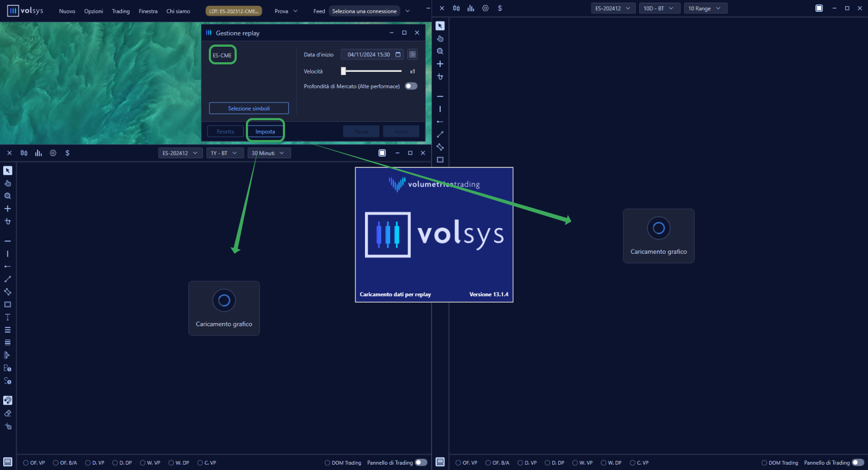Open gear settings in left chart toolbar
This screenshot has width=868, height=470.
coord(53,153)
